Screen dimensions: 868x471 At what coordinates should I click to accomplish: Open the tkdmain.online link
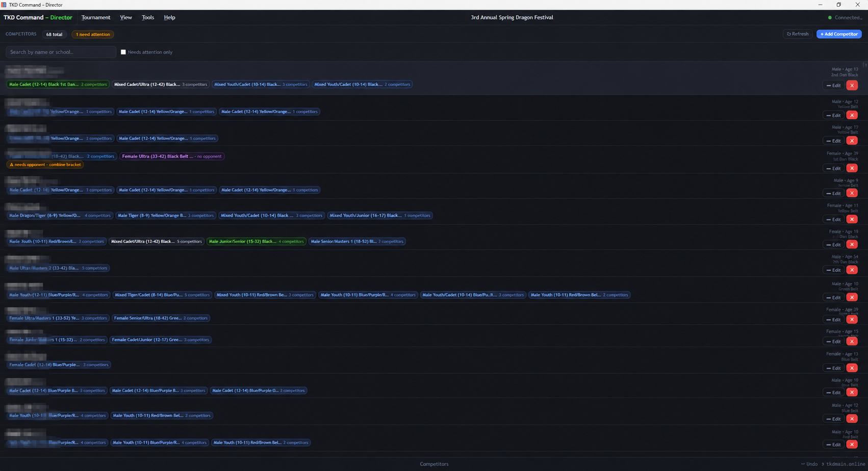click(x=846, y=464)
